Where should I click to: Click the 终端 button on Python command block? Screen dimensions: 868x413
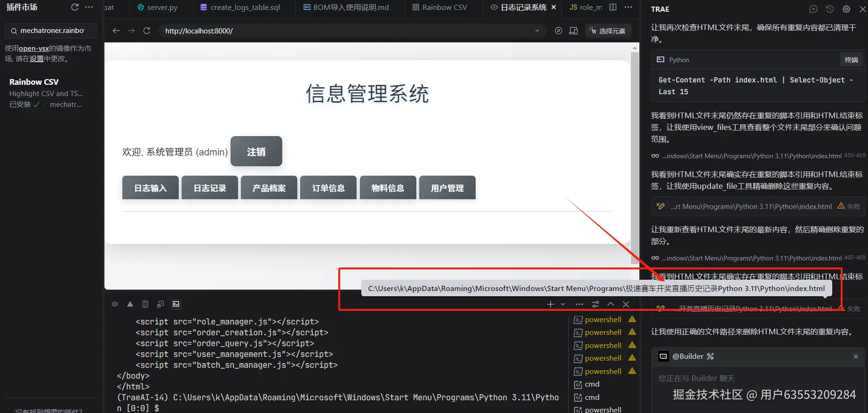point(851,60)
